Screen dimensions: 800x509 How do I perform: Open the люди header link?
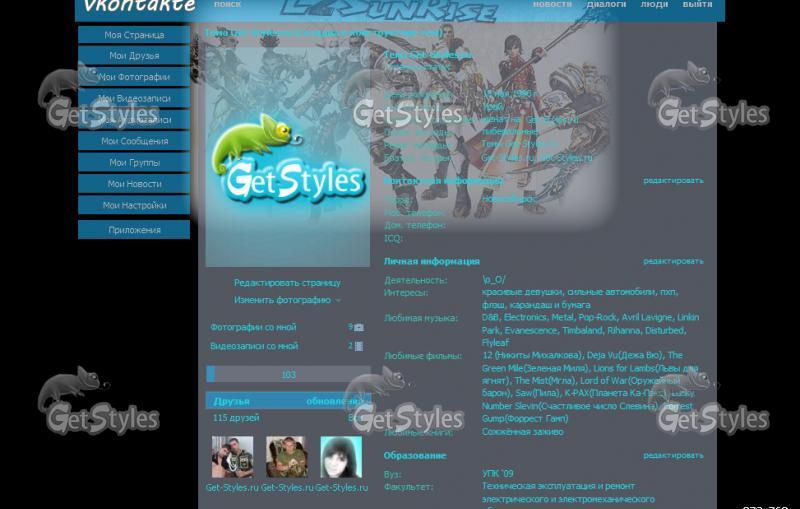(654, 4)
